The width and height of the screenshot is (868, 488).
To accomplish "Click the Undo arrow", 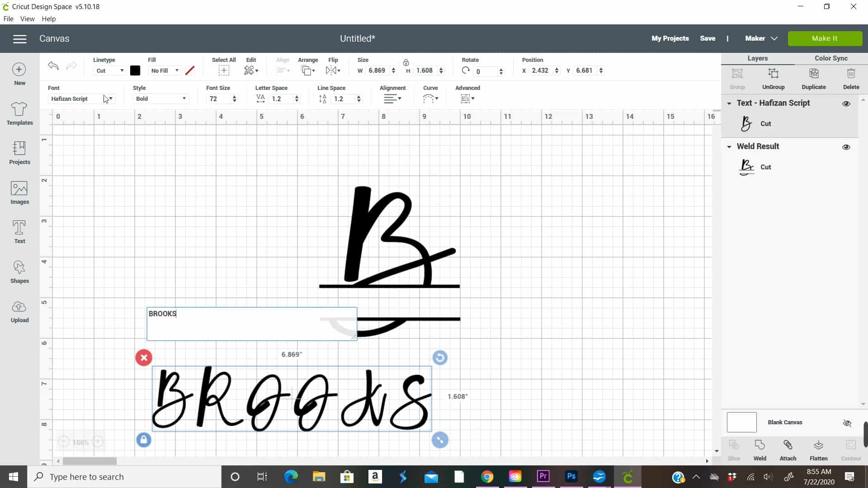I will click(x=53, y=66).
